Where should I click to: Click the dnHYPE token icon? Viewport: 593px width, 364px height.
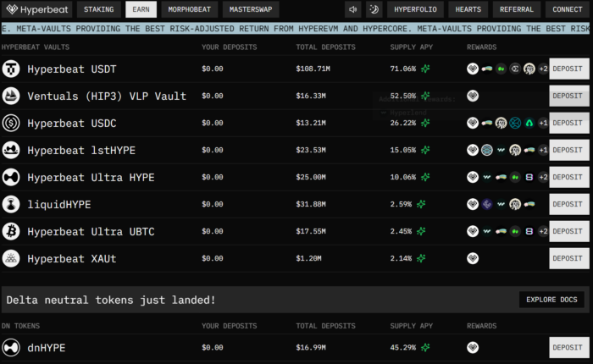point(12,347)
